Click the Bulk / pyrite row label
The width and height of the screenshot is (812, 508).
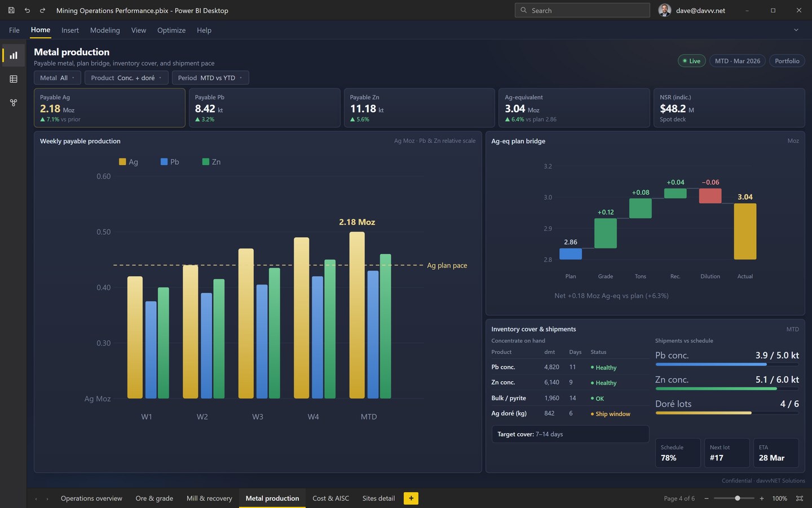pyautogui.click(x=509, y=398)
